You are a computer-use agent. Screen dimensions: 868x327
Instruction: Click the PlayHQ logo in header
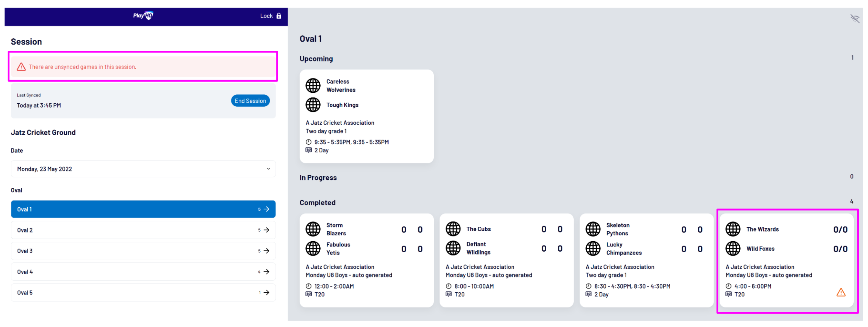click(143, 15)
